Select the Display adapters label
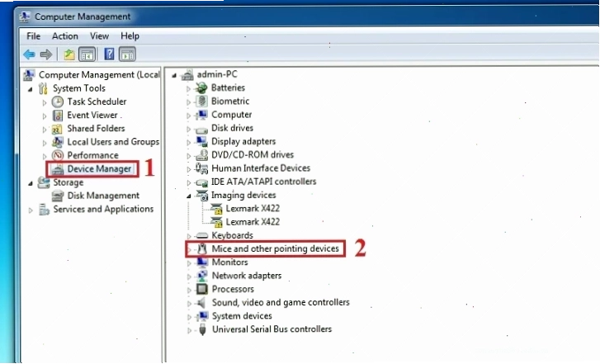 [x=243, y=141]
